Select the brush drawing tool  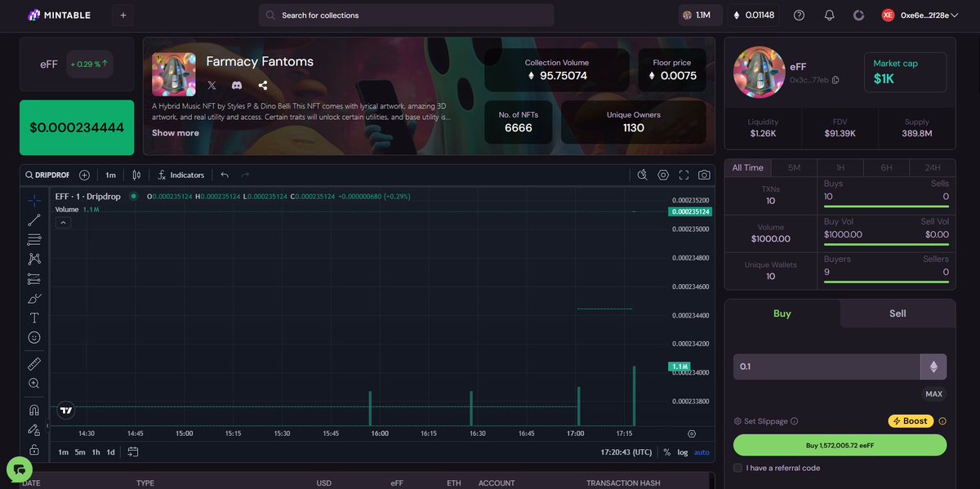[34, 298]
